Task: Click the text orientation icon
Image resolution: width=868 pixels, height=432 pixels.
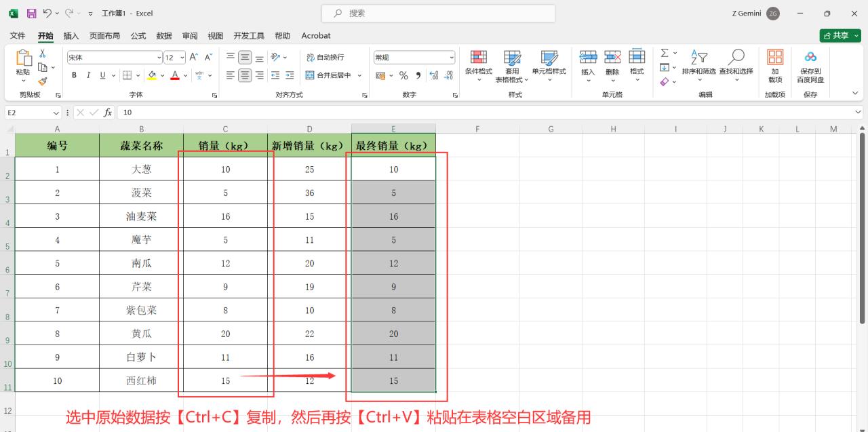Action: (x=275, y=58)
